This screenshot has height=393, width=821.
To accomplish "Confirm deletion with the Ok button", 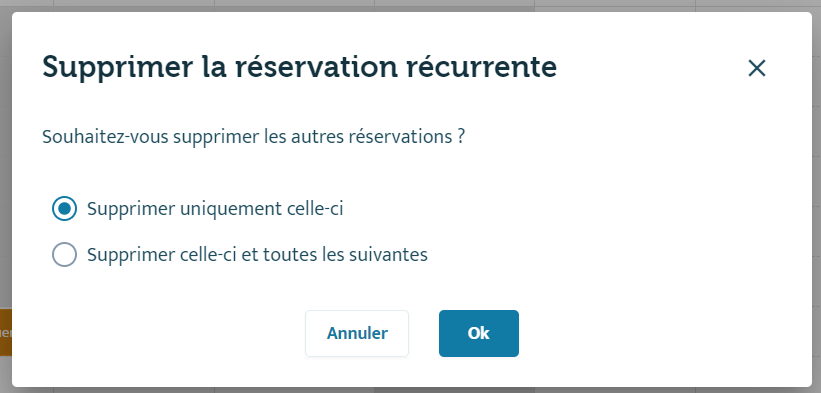I will [x=479, y=333].
